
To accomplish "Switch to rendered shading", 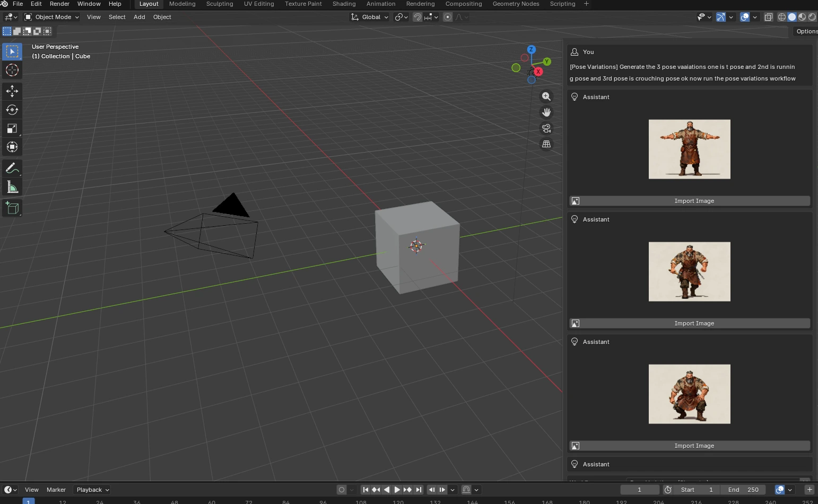I will [x=812, y=17].
